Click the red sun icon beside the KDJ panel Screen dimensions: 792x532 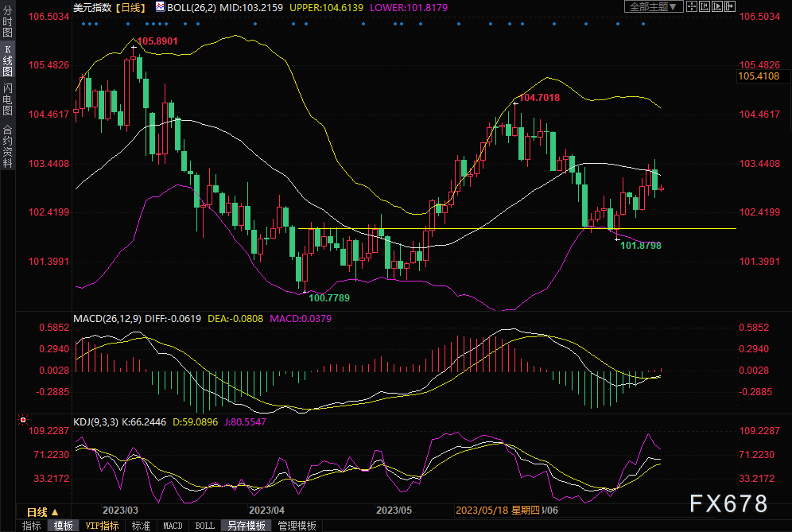(x=22, y=419)
